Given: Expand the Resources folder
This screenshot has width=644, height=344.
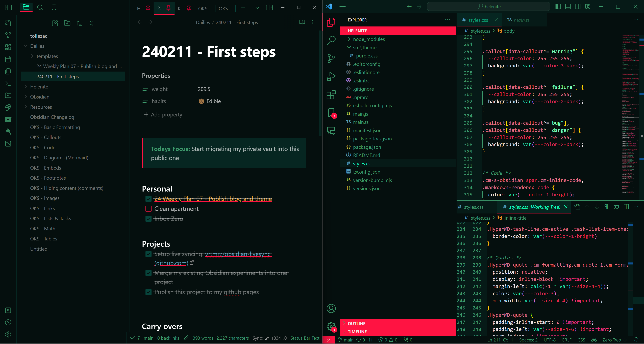Looking at the screenshot, I should [x=26, y=107].
